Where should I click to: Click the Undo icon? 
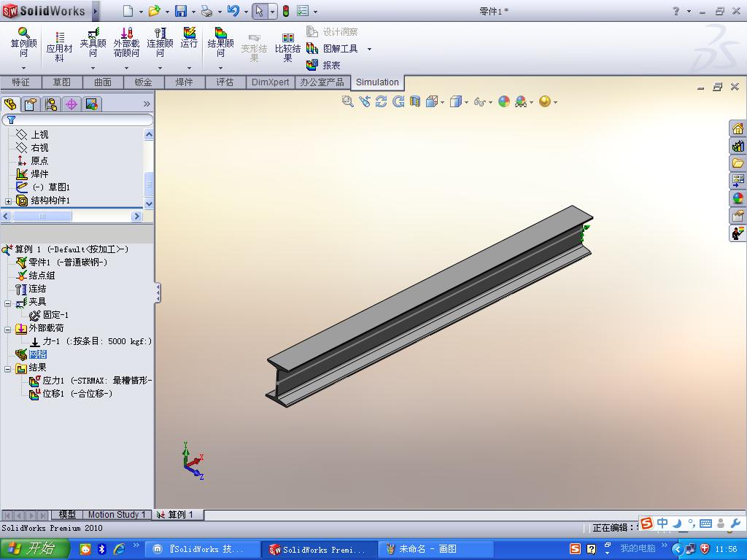click(x=233, y=11)
